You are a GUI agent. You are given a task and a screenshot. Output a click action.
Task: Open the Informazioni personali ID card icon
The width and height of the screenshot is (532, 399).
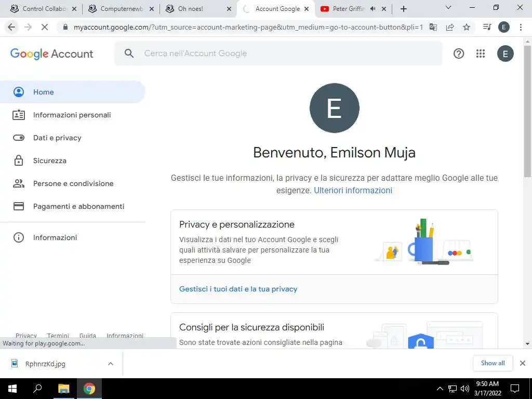[x=19, y=115]
